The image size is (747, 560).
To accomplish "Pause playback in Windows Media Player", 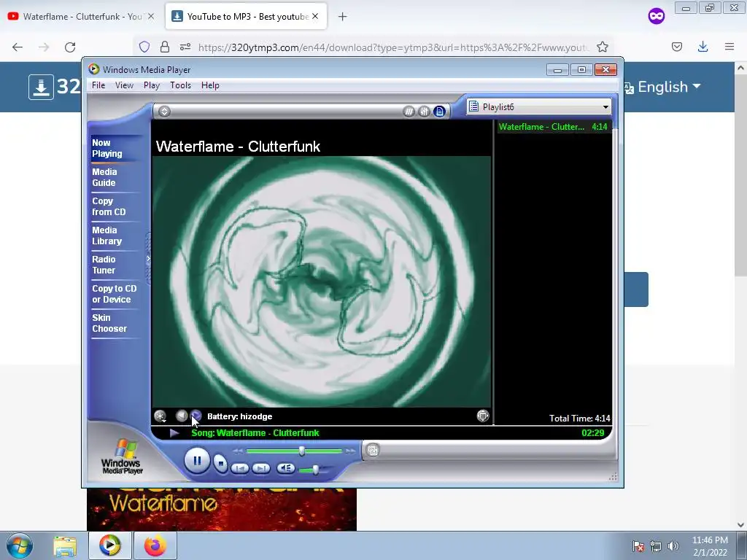I will pos(197,461).
